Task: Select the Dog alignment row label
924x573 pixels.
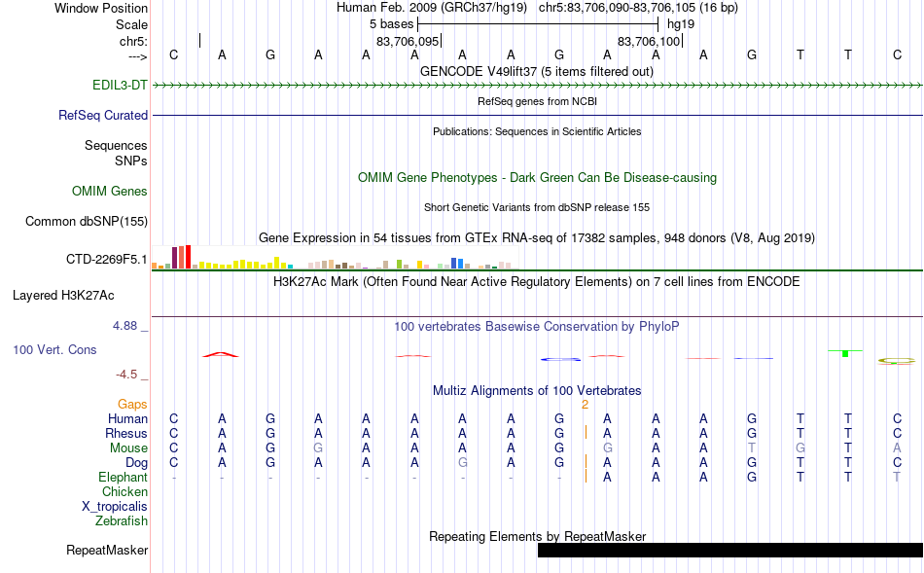Action: click(x=136, y=463)
